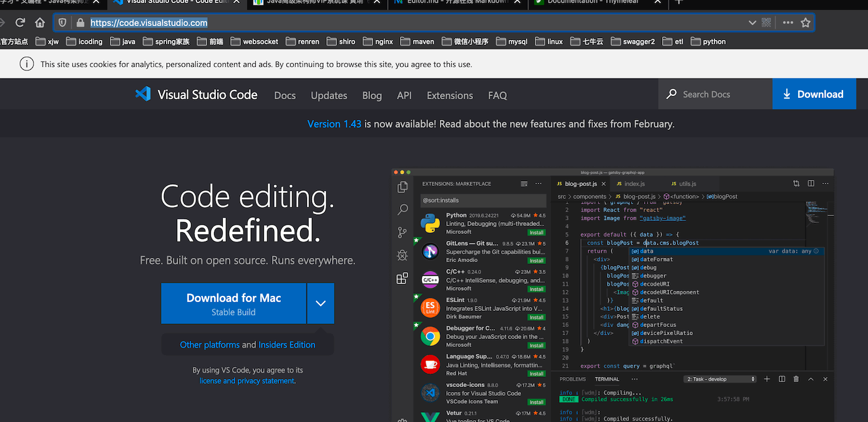Focus the Search Docs field

click(715, 94)
